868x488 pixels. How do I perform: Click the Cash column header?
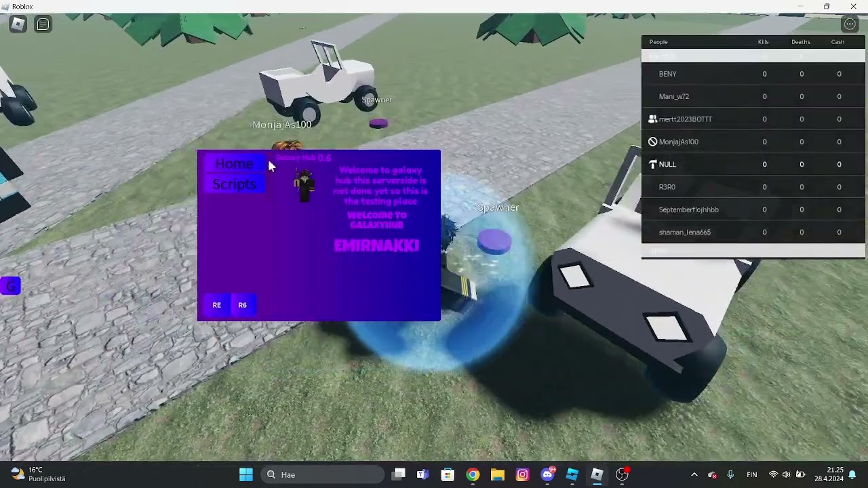pos(838,42)
